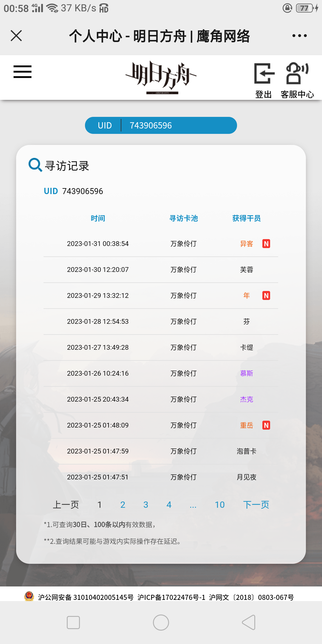Tap the Android recent apps square button
Image resolution: width=322 pixels, height=644 pixels.
73,623
